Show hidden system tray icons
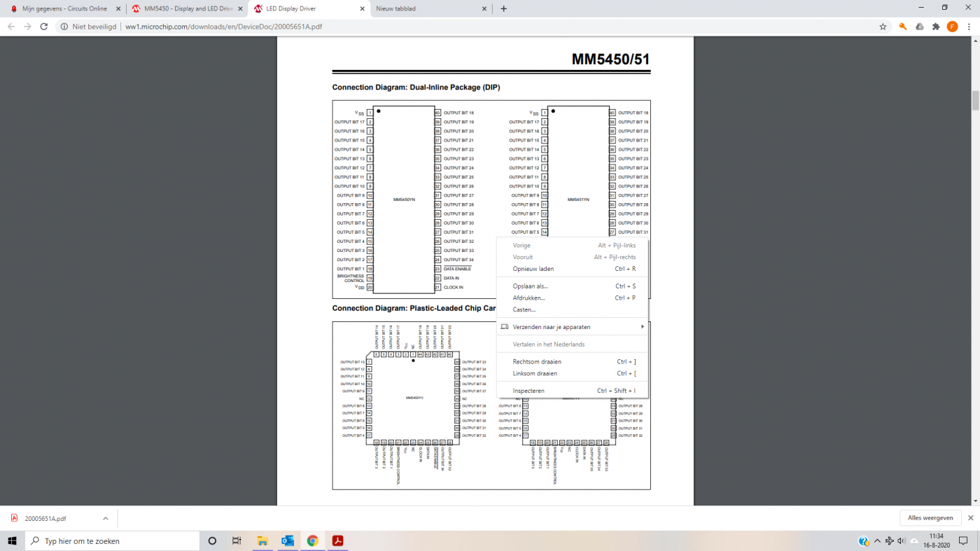980x551 pixels. pyautogui.click(x=878, y=541)
